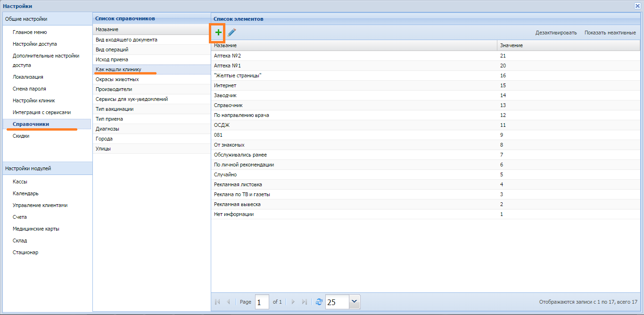Image resolution: width=644 pixels, height=315 pixels.
Task: Sort by the Значение column header
Action: 511,45
